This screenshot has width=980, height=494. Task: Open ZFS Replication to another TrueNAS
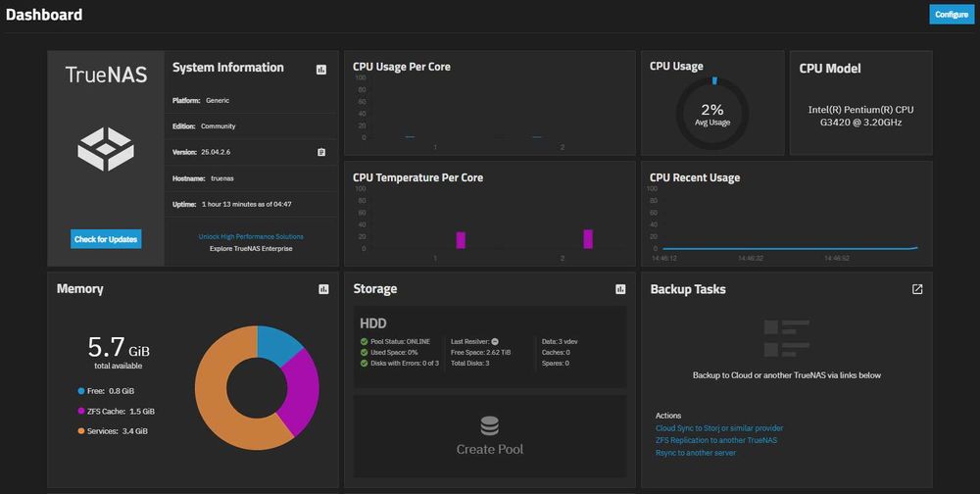[x=716, y=440]
